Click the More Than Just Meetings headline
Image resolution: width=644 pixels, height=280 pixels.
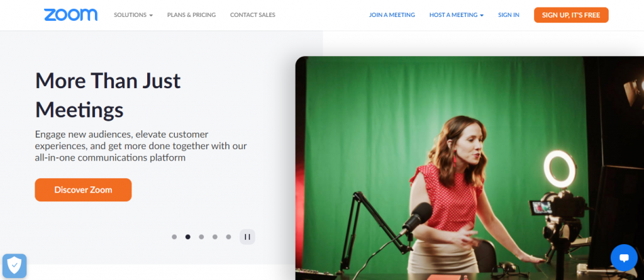(x=108, y=95)
